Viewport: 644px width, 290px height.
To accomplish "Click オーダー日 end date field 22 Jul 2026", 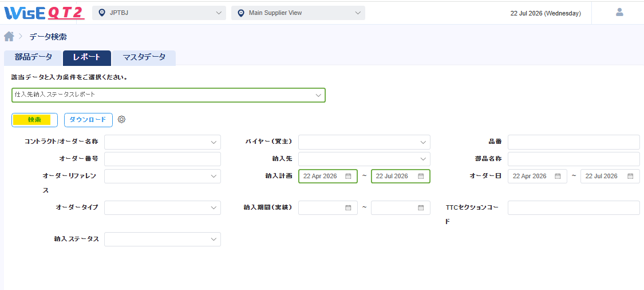I will 610,176.
